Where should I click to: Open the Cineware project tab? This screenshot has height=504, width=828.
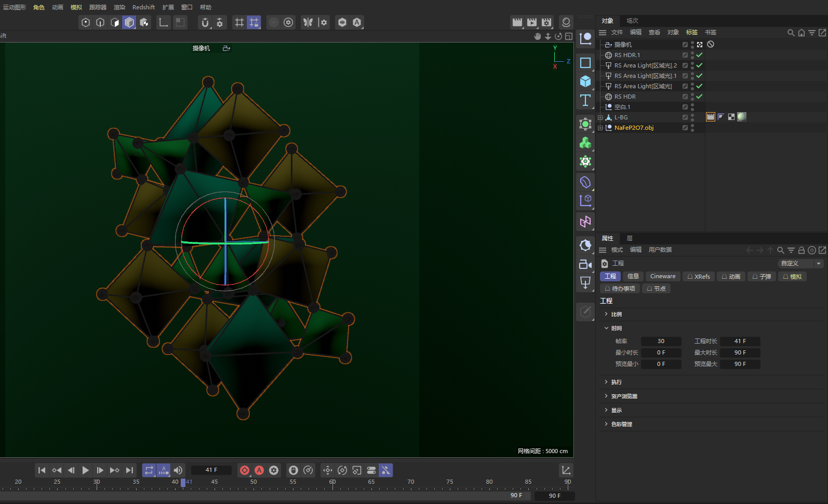tap(663, 277)
